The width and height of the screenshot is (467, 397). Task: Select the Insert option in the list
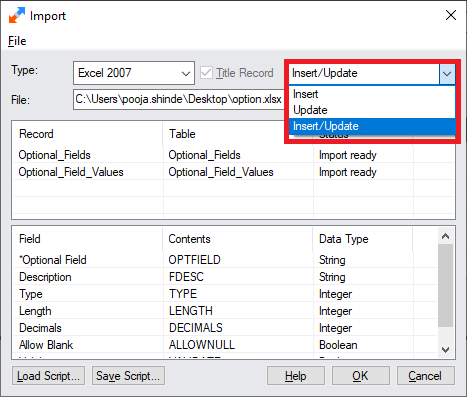pos(372,94)
